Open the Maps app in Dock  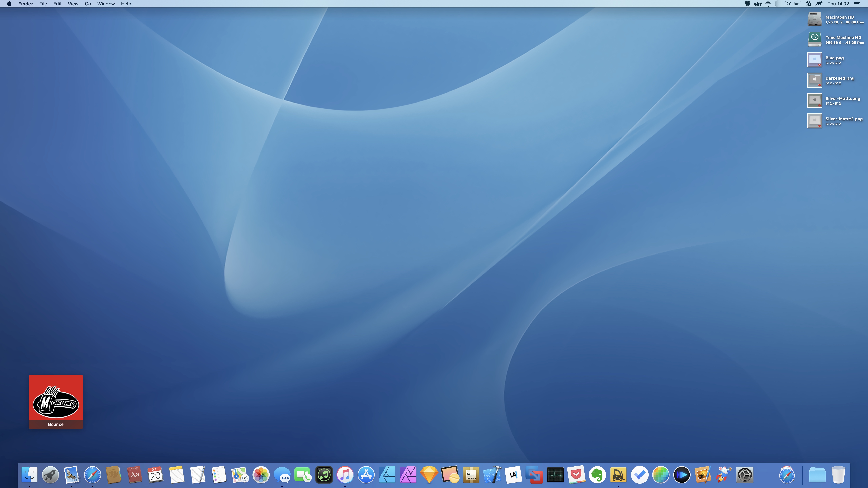tap(240, 475)
